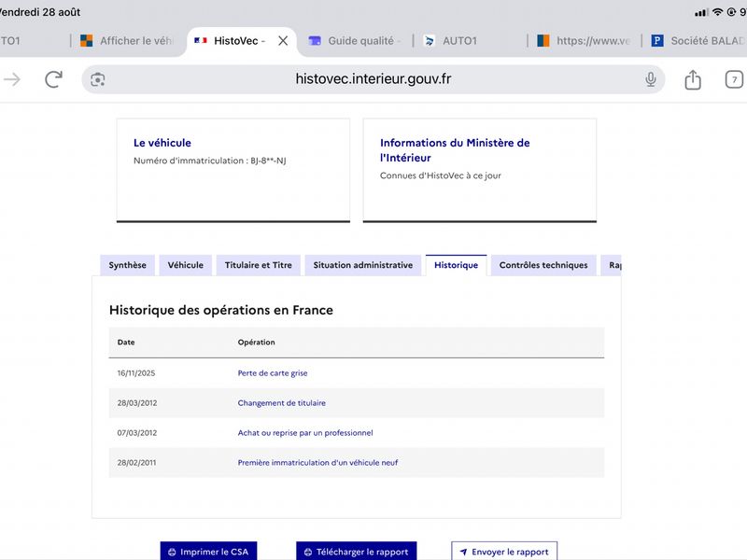Click the Perte de carte grise entry
The height and width of the screenshot is (560, 747).
pos(273,373)
